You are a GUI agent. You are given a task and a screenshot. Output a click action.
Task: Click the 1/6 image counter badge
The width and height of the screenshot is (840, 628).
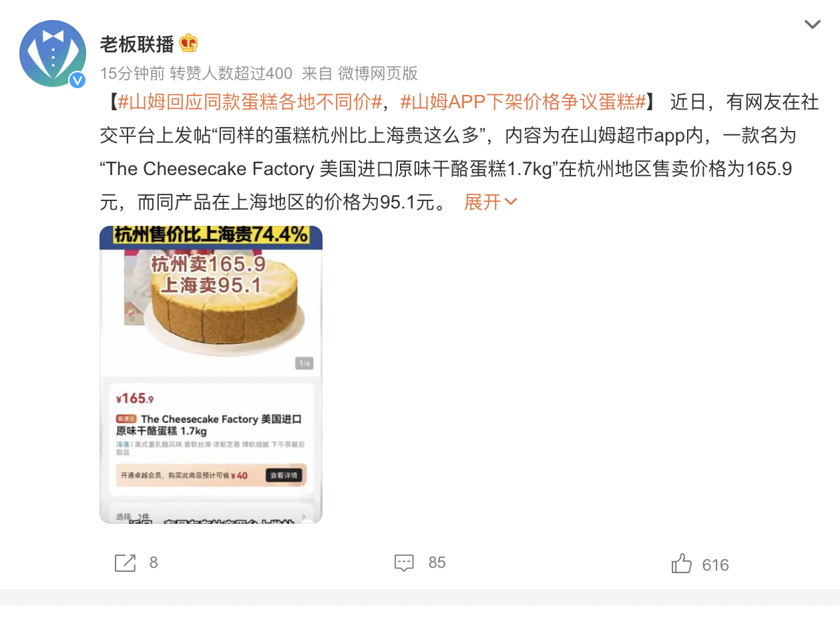[304, 363]
